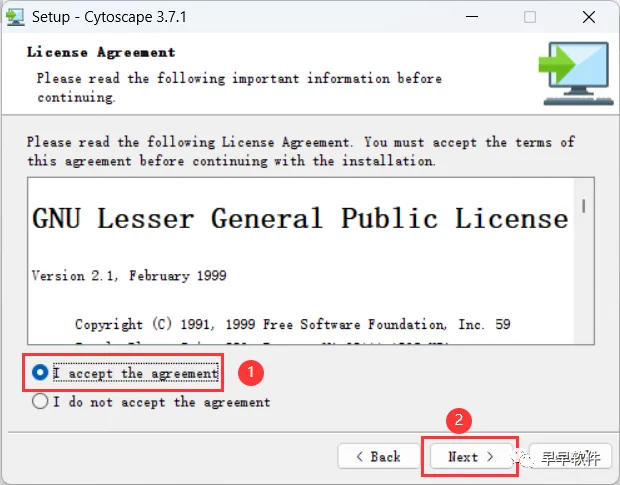Return to previous step with Back
Viewport: 620px width, 485px height.
(379, 457)
